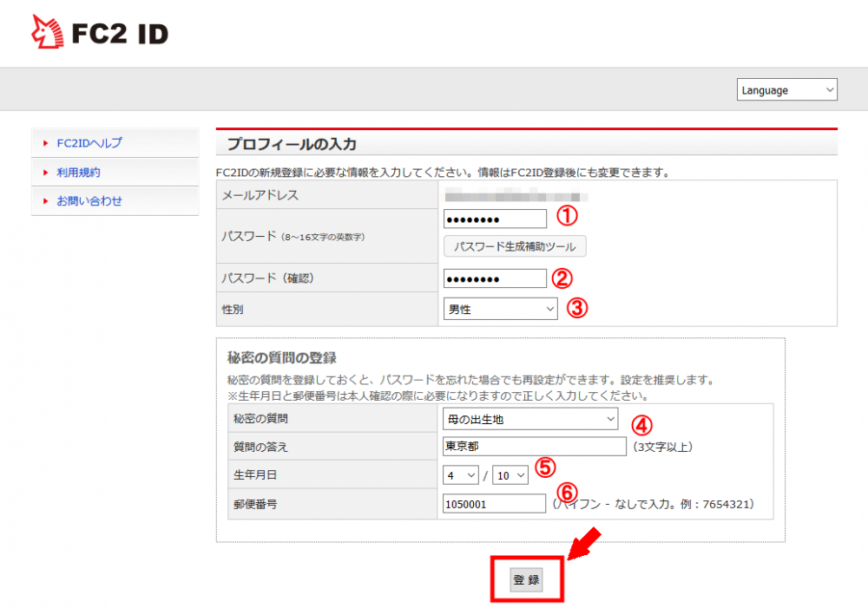Click the FC2IDの新規登録に必要な情報 instruction text
868x608 pixels.
[444, 173]
